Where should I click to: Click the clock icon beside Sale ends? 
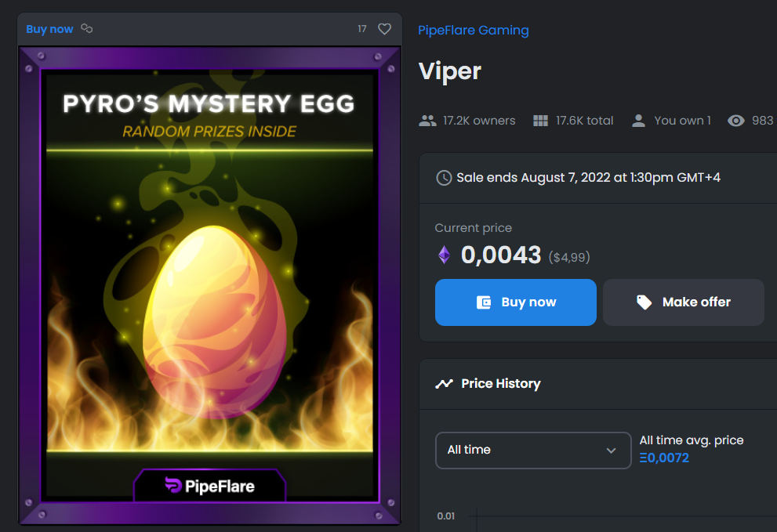pyautogui.click(x=444, y=178)
